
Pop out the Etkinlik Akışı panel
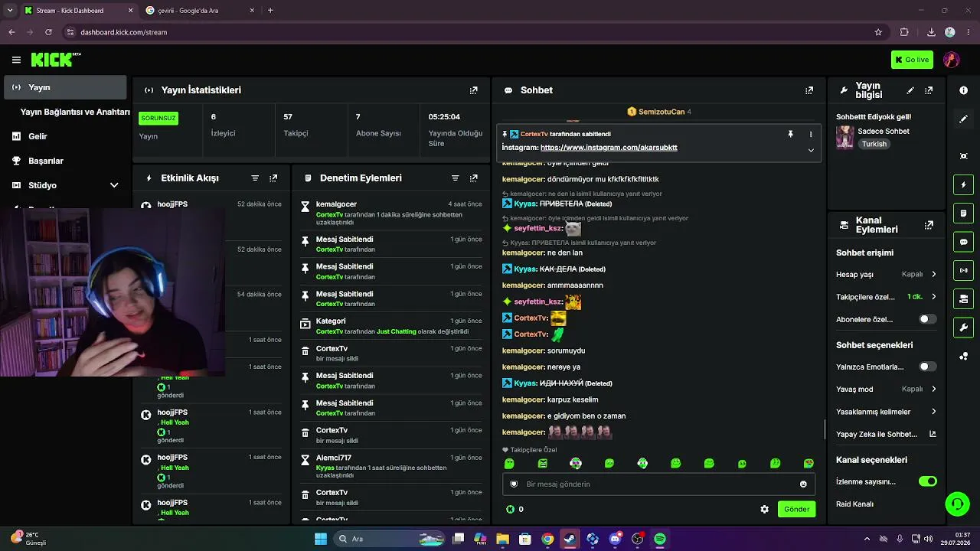click(x=273, y=178)
